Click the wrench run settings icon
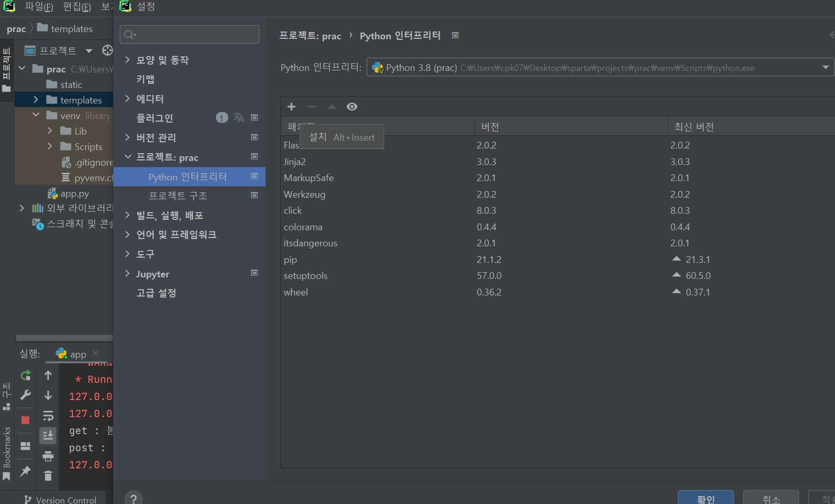 click(x=25, y=395)
